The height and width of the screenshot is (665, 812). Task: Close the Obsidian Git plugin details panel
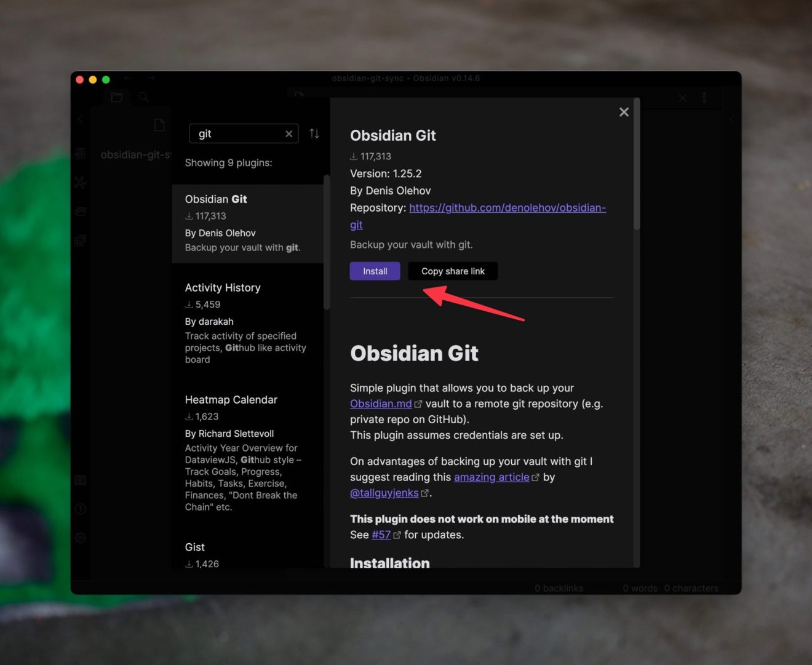[624, 112]
